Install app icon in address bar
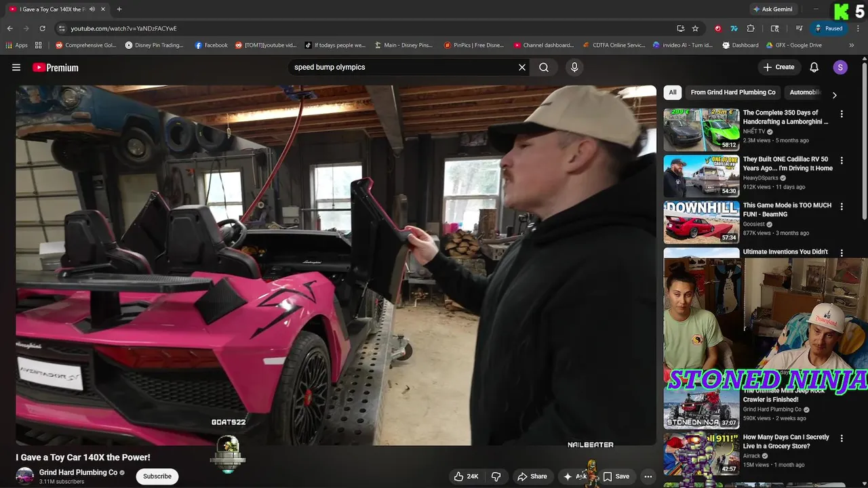The height and width of the screenshot is (488, 868). coord(680,28)
